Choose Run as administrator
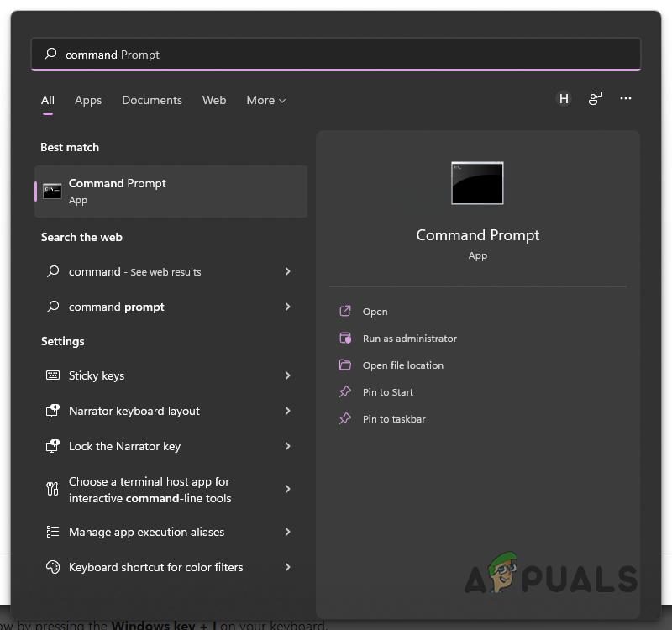 410,339
